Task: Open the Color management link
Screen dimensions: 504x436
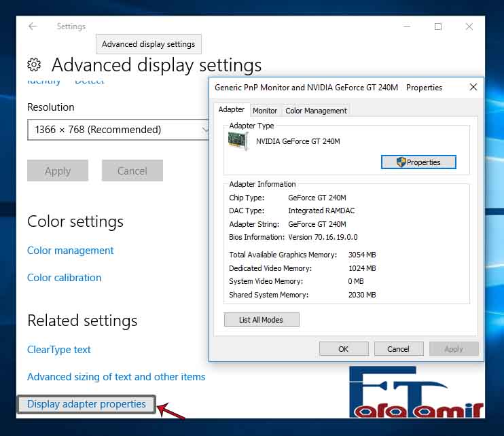Action: pyautogui.click(x=71, y=251)
